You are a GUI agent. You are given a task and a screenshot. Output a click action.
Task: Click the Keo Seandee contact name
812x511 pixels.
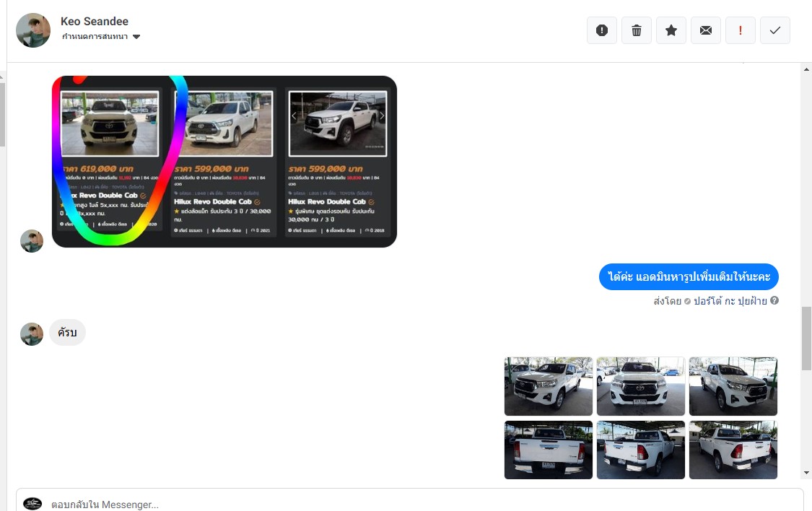pyautogui.click(x=95, y=21)
